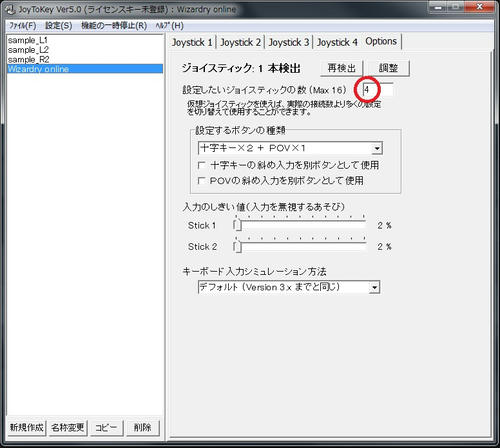Image resolution: width=500 pixels, height=448 pixels.
Task: Open the ヘルプ(H) menu
Action: click(169, 26)
